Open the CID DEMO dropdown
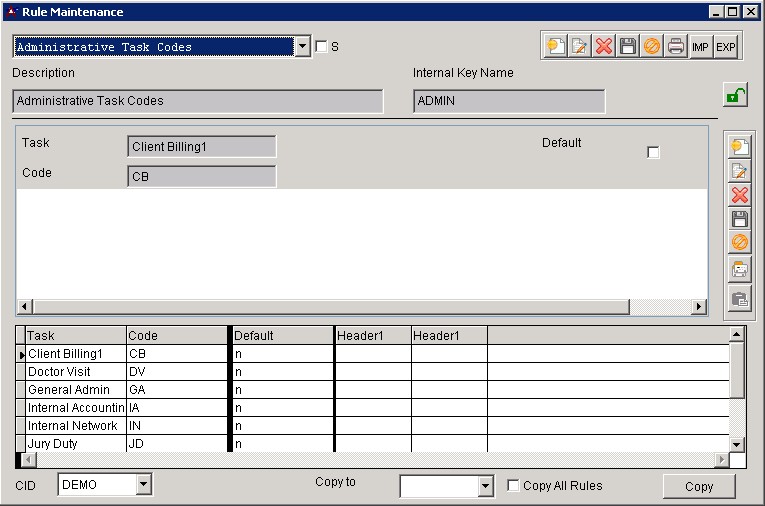Screen dimensions: 765x506 [143, 485]
